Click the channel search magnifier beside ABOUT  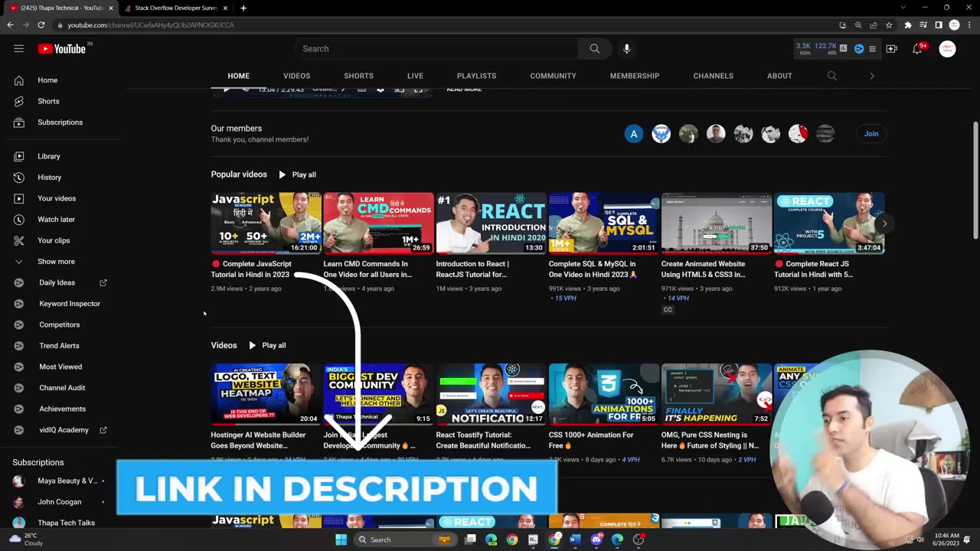[832, 76]
